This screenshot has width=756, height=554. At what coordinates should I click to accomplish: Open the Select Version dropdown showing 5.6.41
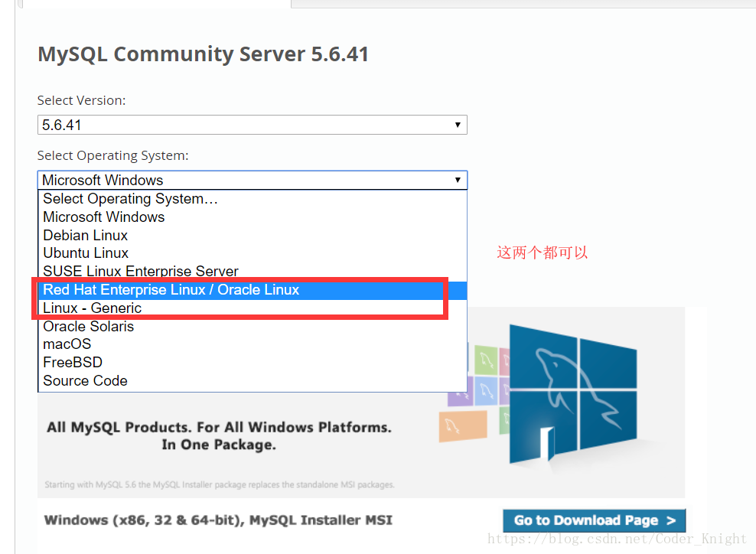pyautogui.click(x=253, y=125)
